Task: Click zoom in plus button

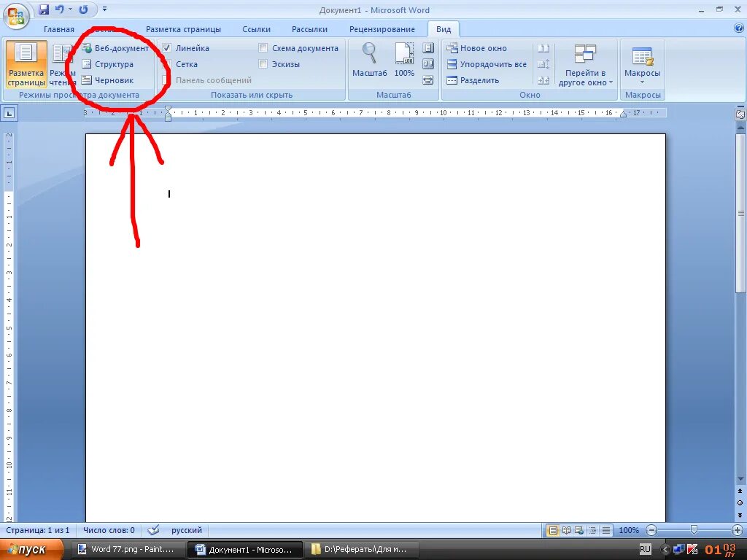Action: click(738, 530)
